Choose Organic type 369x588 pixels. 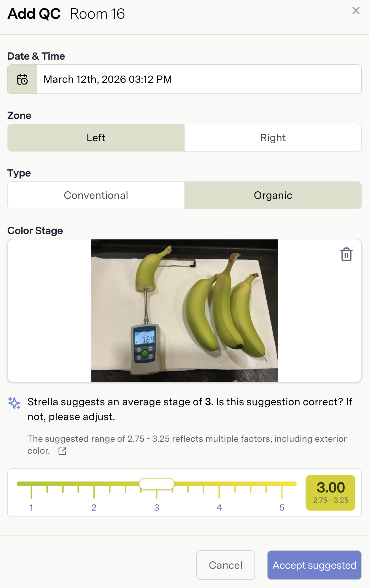coord(273,195)
